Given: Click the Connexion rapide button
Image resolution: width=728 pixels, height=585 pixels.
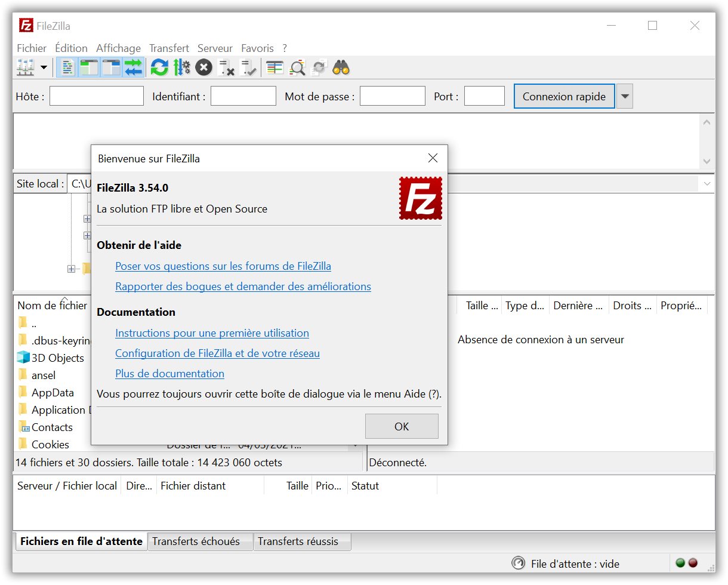Looking at the screenshot, I should pos(564,96).
